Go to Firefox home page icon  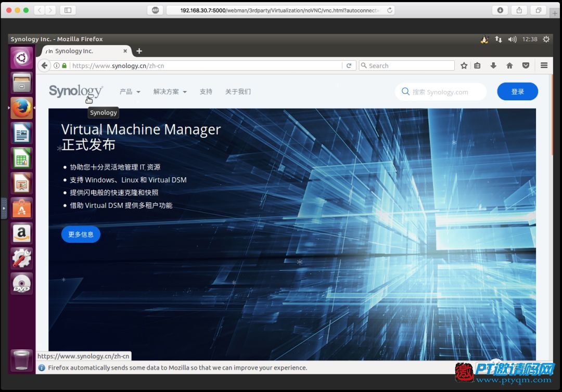pyautogui.click(x=509, y=66)
